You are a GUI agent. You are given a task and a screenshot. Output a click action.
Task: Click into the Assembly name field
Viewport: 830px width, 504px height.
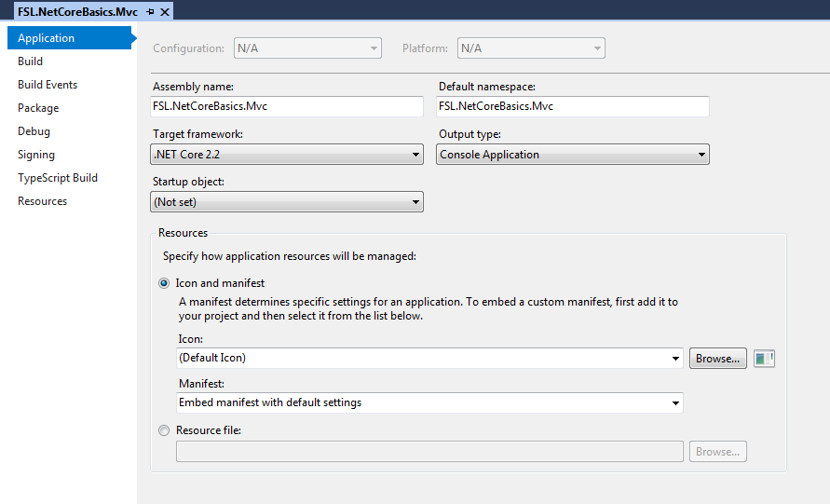click(x=287, y=106)
